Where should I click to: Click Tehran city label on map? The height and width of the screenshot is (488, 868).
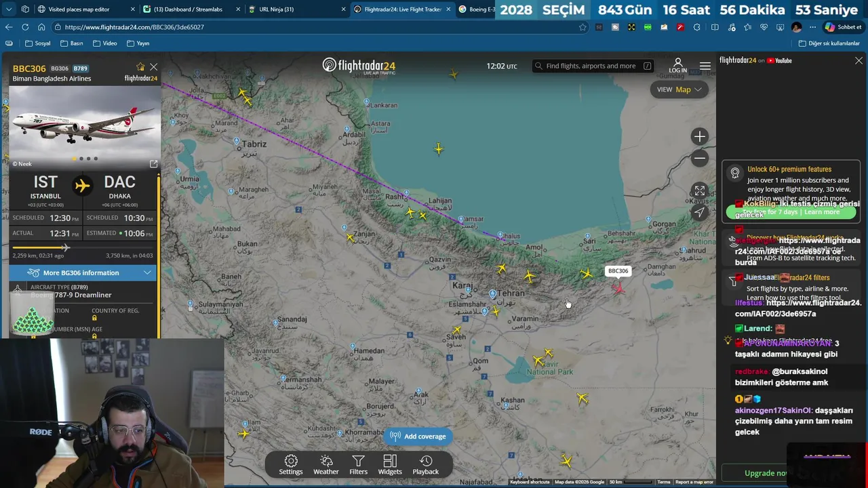click(511, 293)
